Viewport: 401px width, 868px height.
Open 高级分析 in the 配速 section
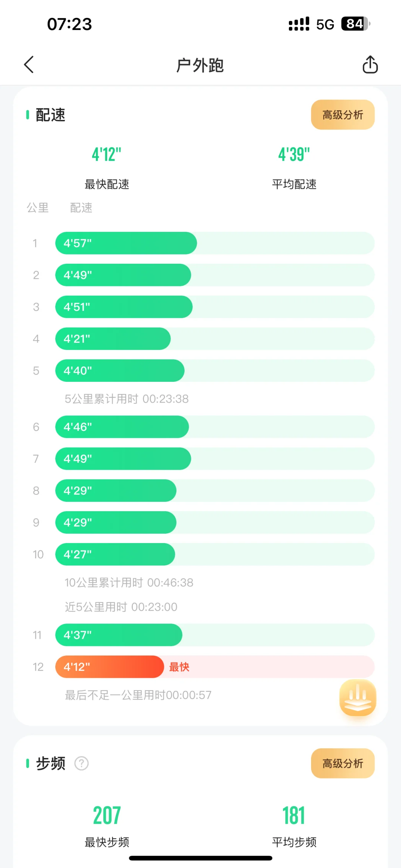343,115
